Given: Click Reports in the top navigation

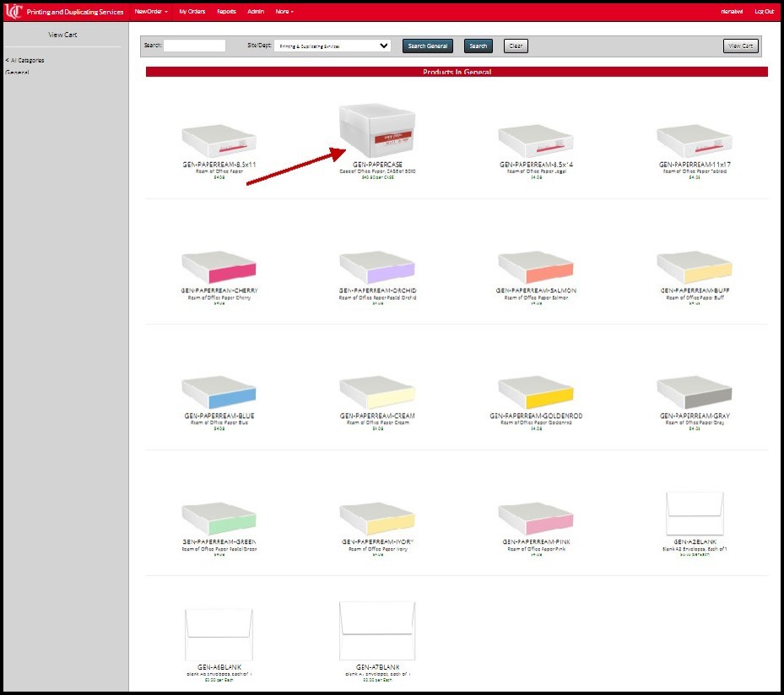Looking at the screenshot, I should (225, 11).
